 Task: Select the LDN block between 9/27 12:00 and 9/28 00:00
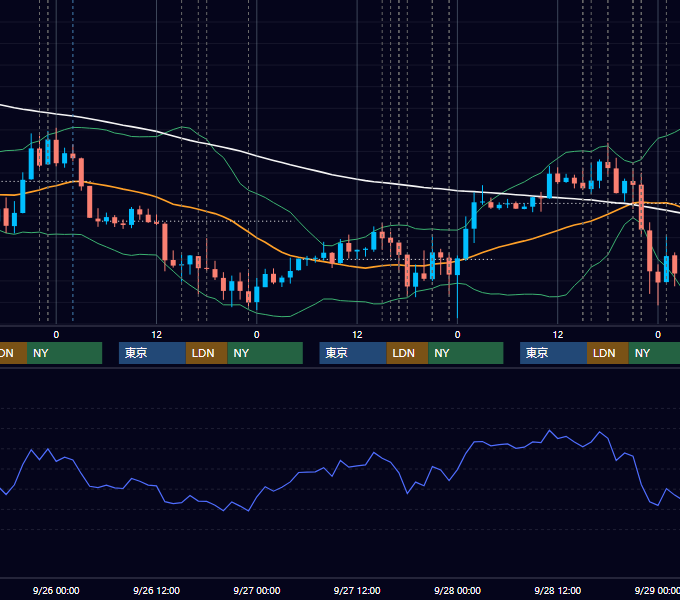click(407, 353)
